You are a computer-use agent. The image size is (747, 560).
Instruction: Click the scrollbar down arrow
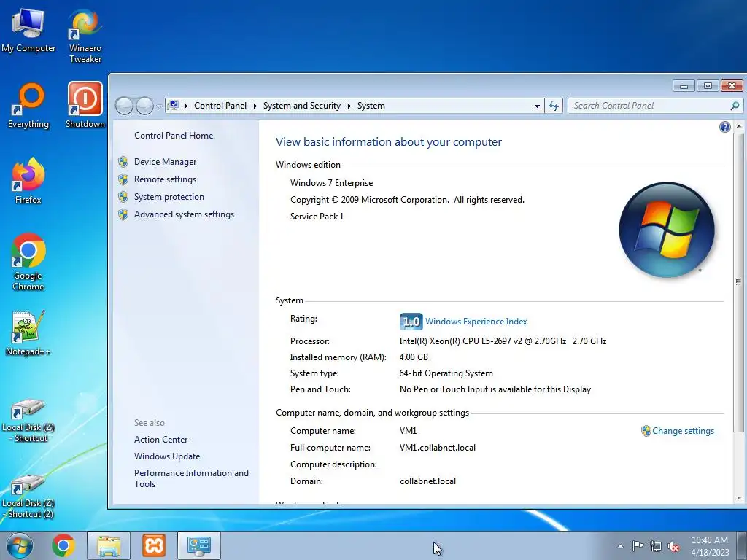point(738,498)
